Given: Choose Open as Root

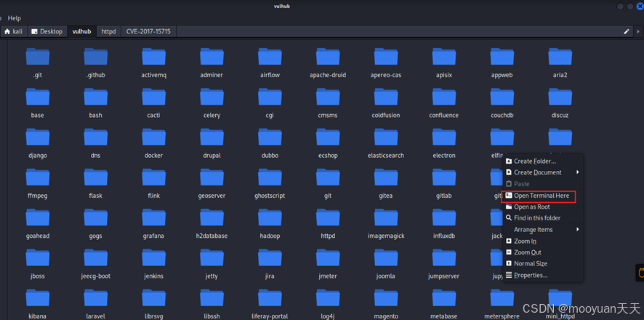Looking at the screenshot, I should (x=542, y=207).
